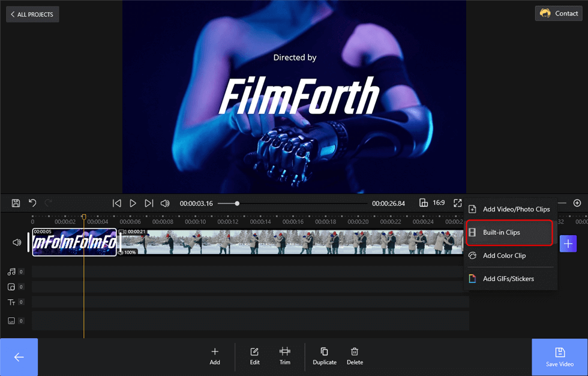This screenshot has width=588, height=376.
Task: Click the Add button in bottom toolbar
Action: pos(215,356)
